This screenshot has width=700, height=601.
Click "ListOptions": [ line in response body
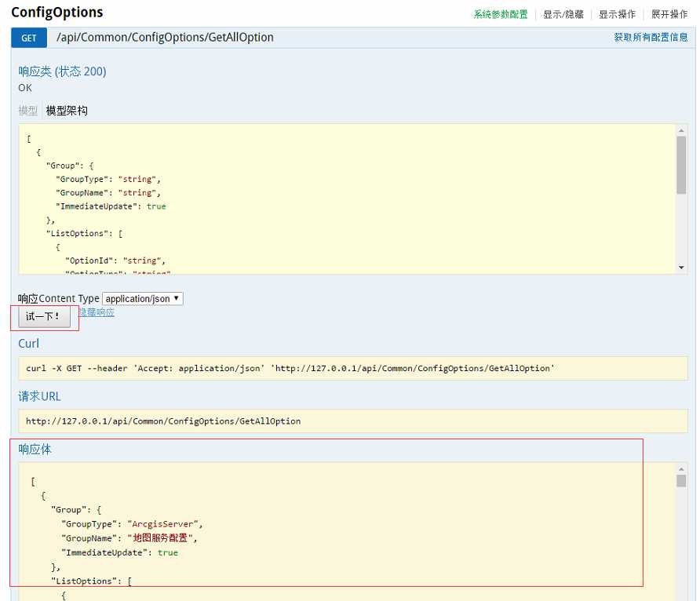click(92, 581)
